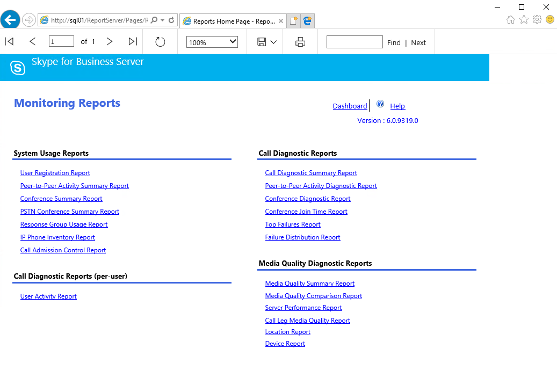Open Top Failures Report
This screenshot has height=392, width=557.
[x=293, y=224]
